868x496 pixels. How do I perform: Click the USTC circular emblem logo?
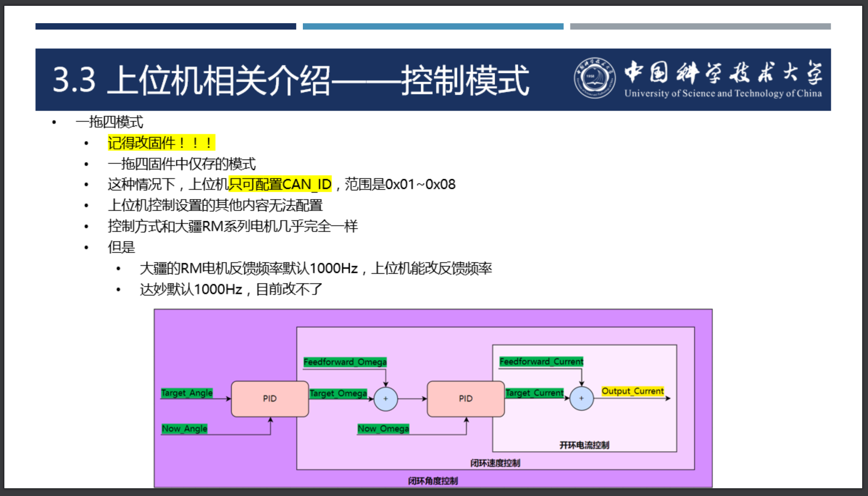(594, 78)
